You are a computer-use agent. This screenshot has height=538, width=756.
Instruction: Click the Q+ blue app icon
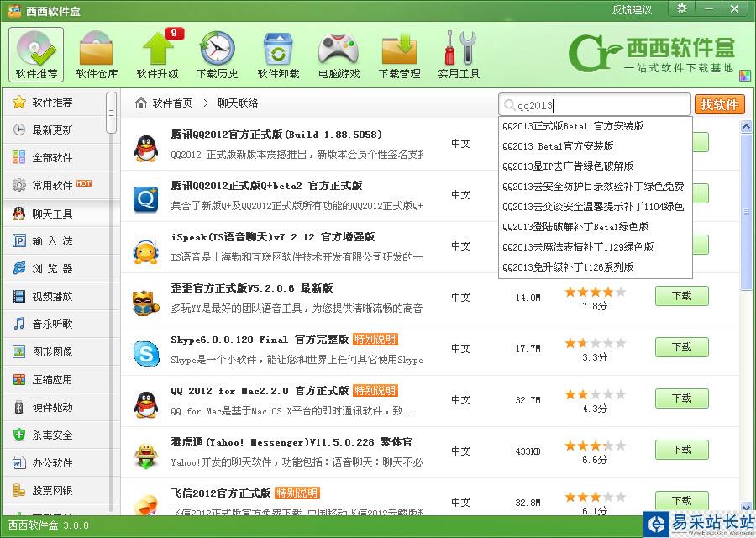tap(145, 199)
